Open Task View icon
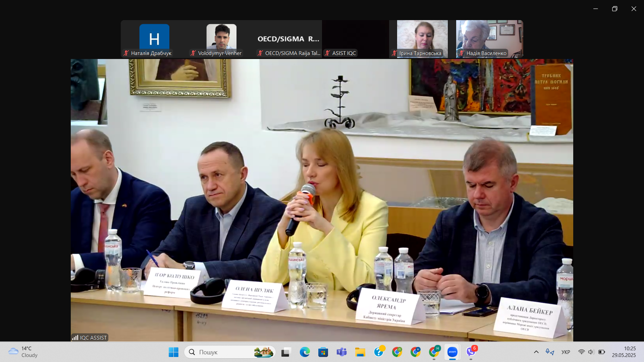The width and height of the screenshot is (644, 362). (x=286, y=352)
